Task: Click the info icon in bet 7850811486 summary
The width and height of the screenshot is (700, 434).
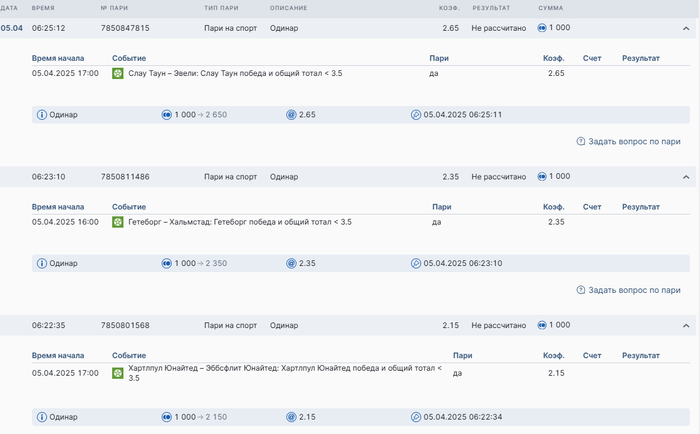Action: pyautogui.click(x=42, y=263)
